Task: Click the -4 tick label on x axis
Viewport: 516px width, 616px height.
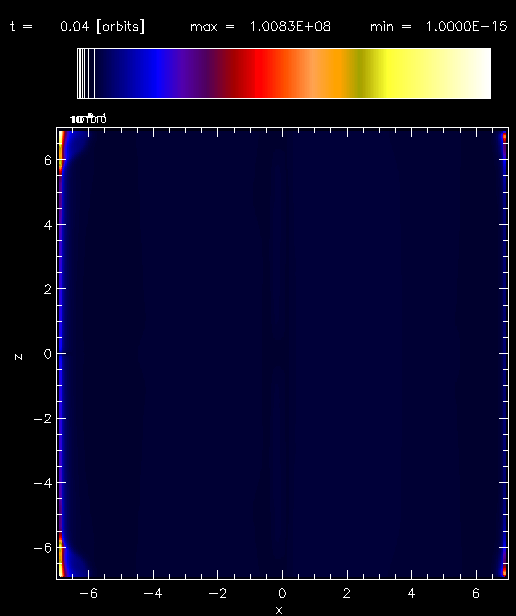Action: point(153,593)
